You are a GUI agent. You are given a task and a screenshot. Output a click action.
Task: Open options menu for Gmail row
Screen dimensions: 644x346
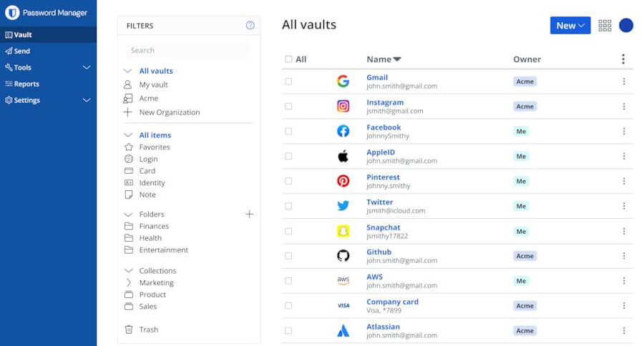pyautogui.click(x=623, y=81)
